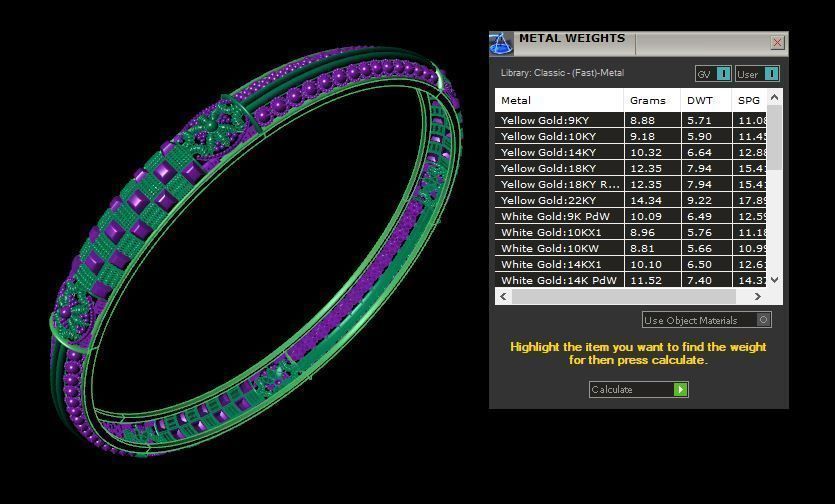Select the Yellow Gold:18KY row
Image resolution: width=835 pixels, height=504 pixels.
tap(631, 168)
